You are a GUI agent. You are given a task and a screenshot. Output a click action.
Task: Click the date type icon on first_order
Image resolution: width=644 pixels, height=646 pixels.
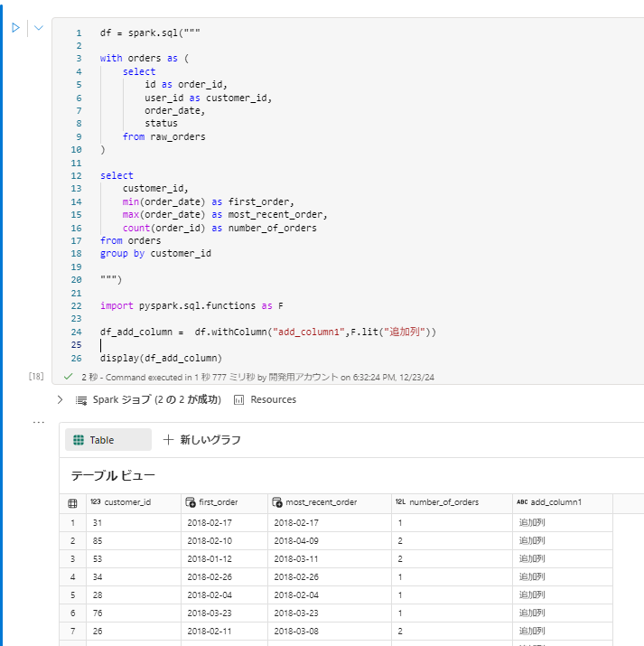point(191,502)
